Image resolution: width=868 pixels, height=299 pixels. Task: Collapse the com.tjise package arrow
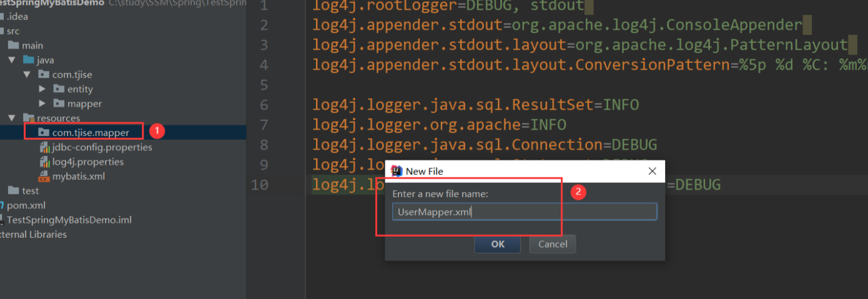(27, 74)
